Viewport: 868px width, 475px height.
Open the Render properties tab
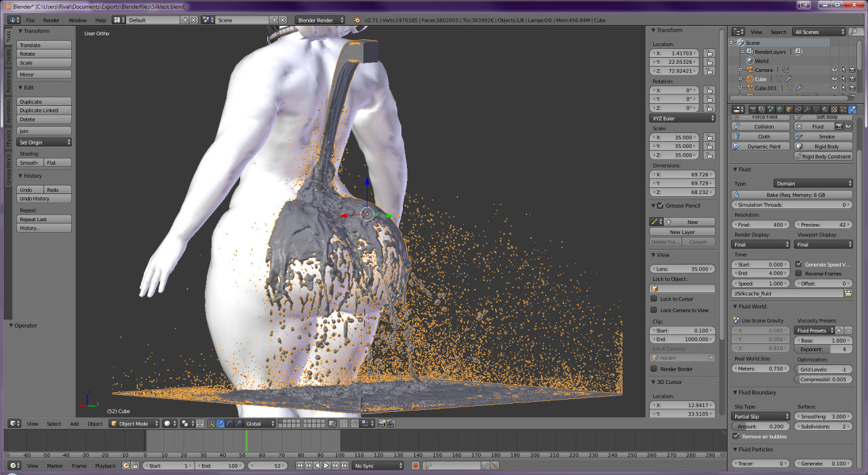point(753,109)
